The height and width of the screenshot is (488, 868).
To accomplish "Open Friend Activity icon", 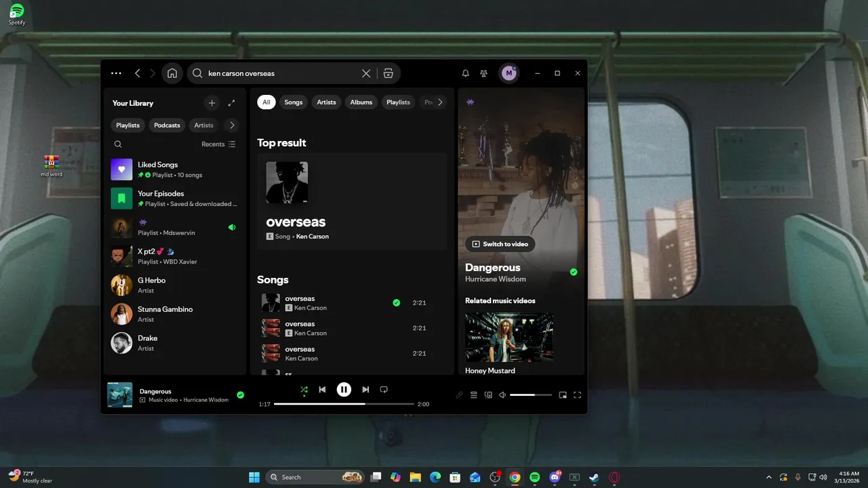I will point(484,73).
